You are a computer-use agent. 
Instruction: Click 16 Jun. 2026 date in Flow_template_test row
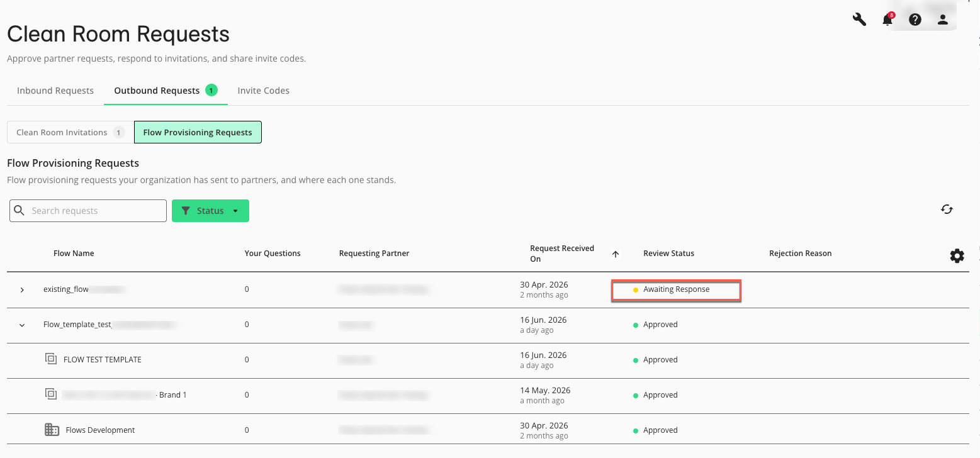tap(543, 320)
